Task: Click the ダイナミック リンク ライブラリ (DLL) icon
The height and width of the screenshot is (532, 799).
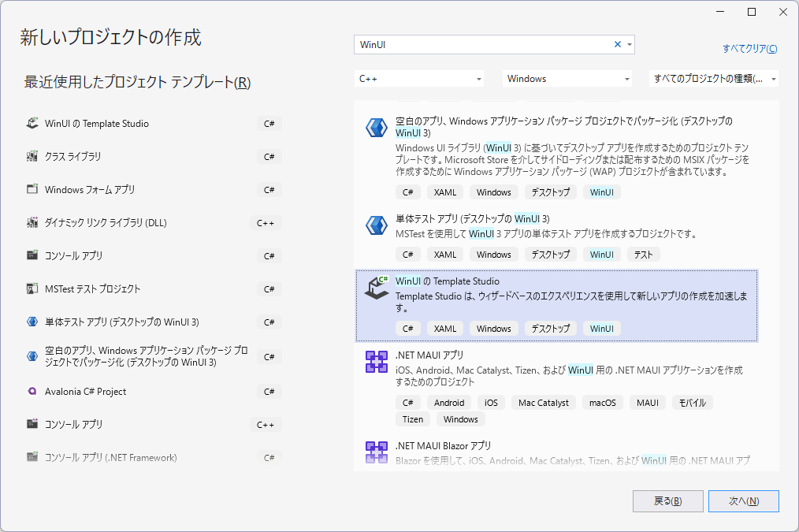Action: pos(32,223)
